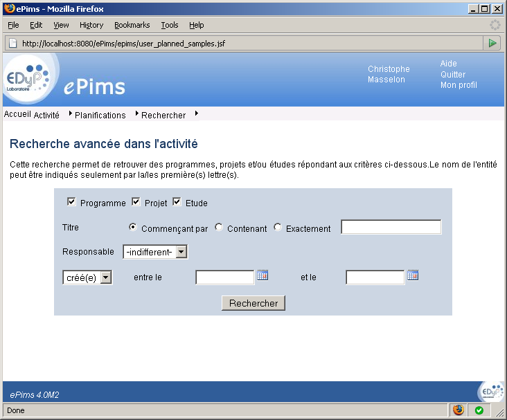Disable the Etude checkbox
Viewport: 507px width, 420px height.
(x=177, y=202)
